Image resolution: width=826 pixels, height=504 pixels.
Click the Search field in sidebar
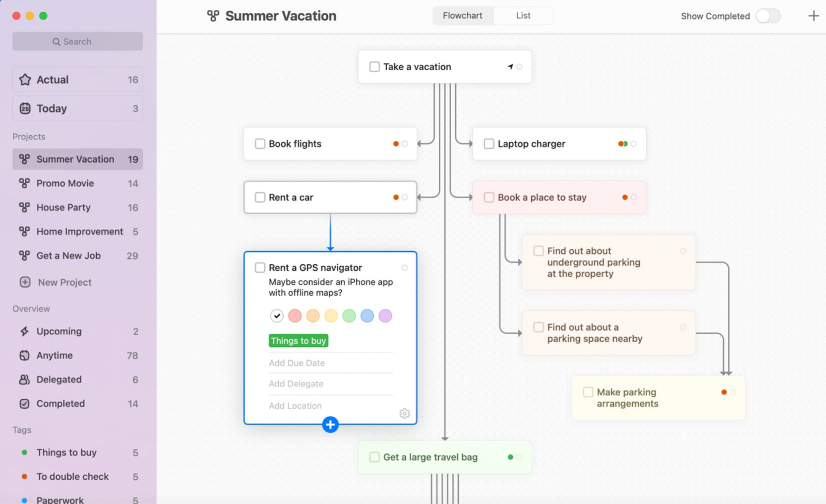point(77,41)
